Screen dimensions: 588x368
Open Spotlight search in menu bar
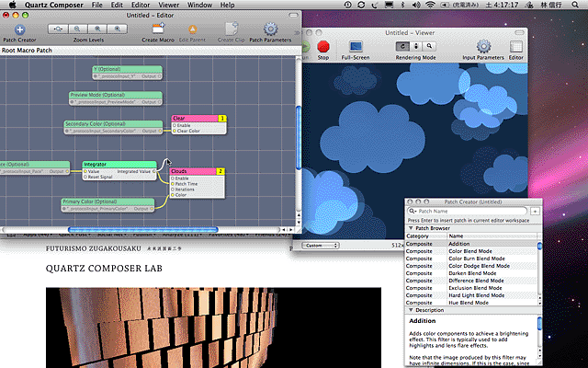tap(575, 5)
